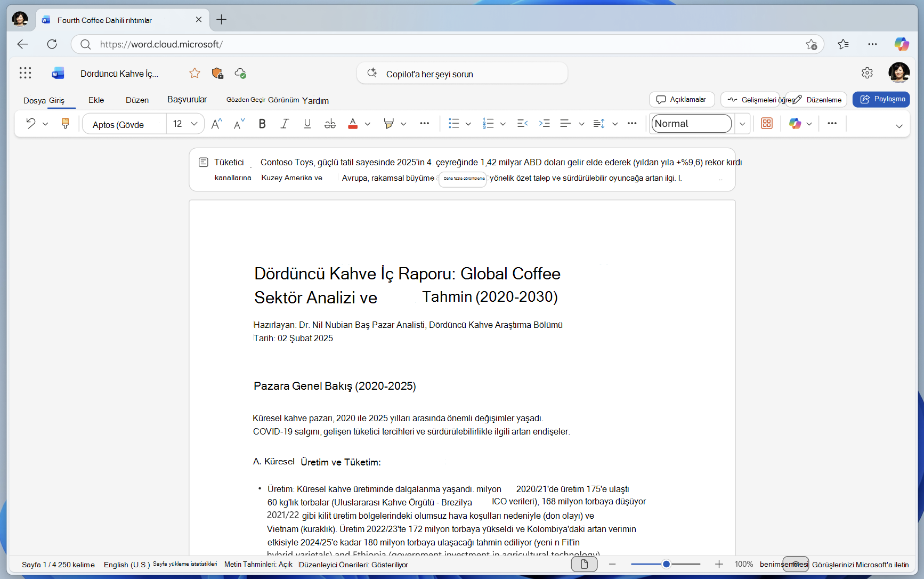Click the paragraph alignment icon
This screenshot has width=924, height=579.
pos(565,124)
